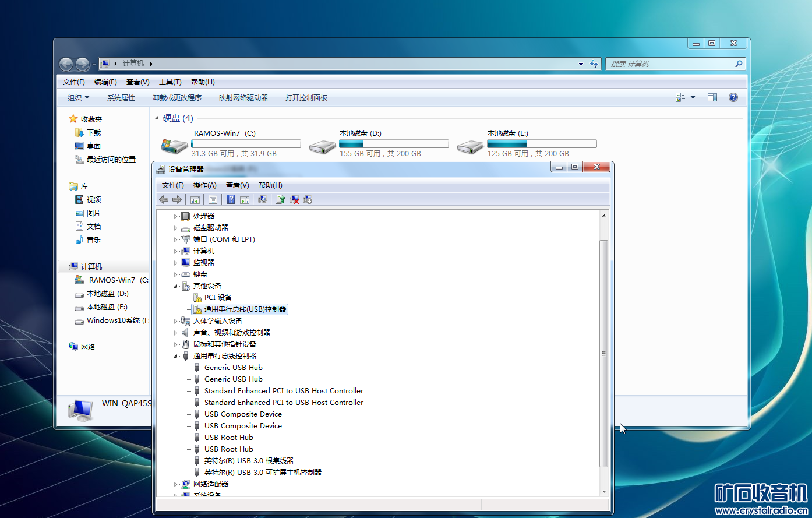812x518 pixels.
Task: Open 操作(A) menu in Device Manager
Action: 204,185
